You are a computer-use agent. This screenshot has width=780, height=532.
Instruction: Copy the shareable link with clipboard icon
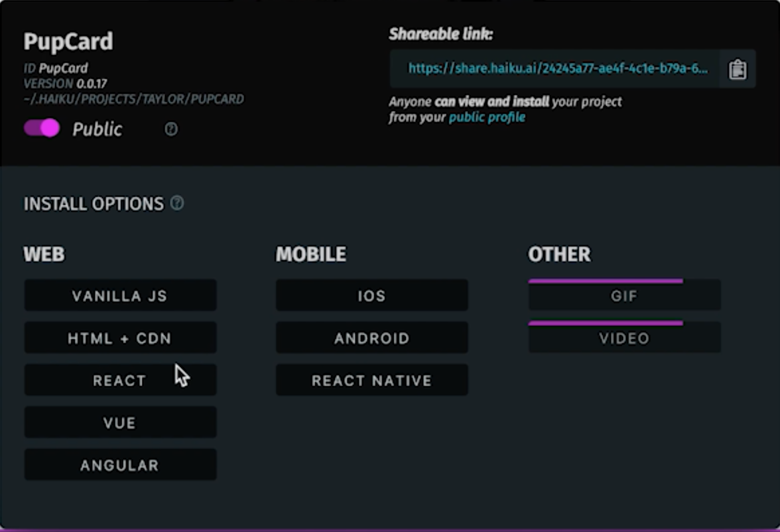[737, 69]
